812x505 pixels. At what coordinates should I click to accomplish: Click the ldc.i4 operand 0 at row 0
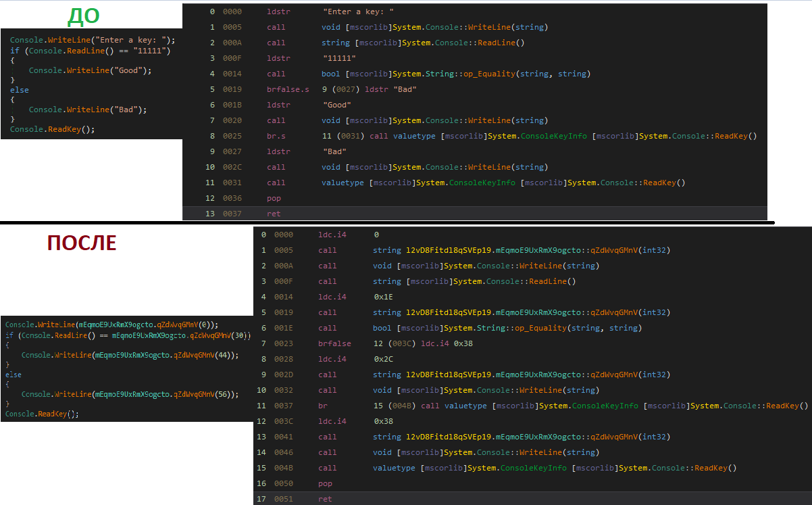376,235
